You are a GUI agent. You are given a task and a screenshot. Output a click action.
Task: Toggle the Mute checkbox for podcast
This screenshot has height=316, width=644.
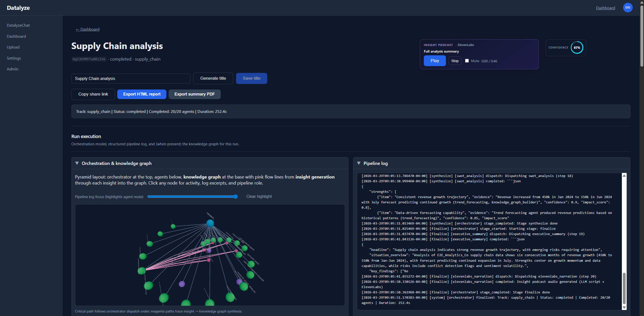coord(467,61)
